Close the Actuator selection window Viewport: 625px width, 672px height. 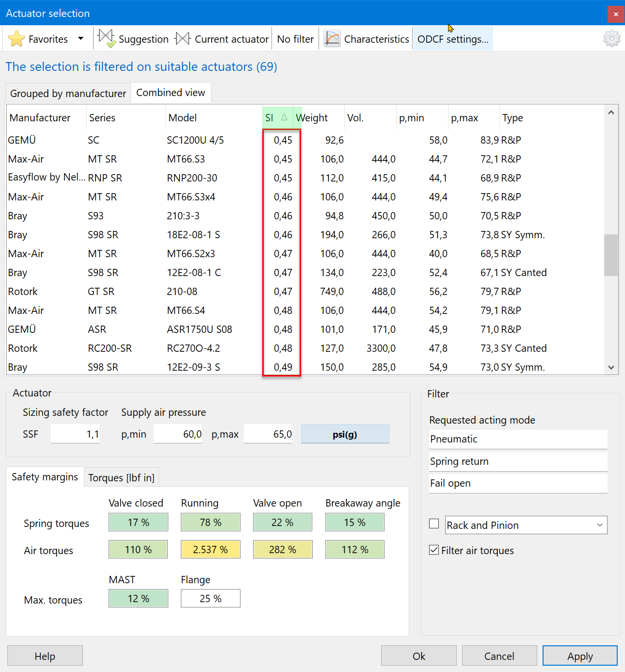(x=616, y=14)
